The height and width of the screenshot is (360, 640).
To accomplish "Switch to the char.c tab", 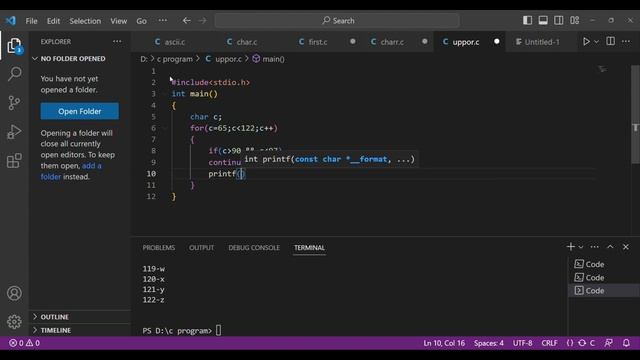I will (242, 42).
